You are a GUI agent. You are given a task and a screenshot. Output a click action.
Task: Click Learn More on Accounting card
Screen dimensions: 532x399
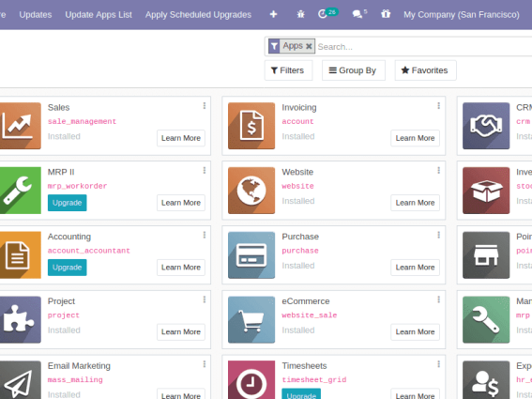point(181,268)
